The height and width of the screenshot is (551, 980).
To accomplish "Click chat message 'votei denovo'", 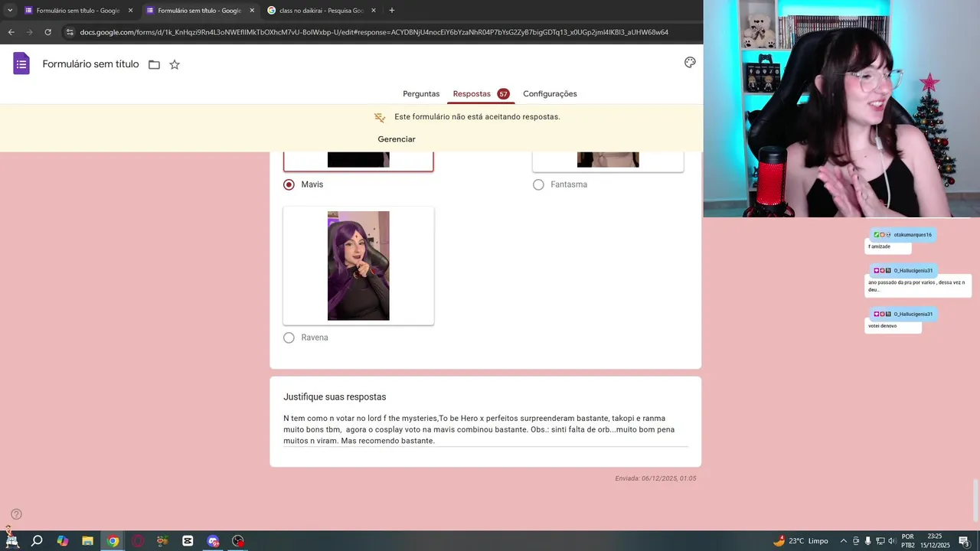I will 883,326.
